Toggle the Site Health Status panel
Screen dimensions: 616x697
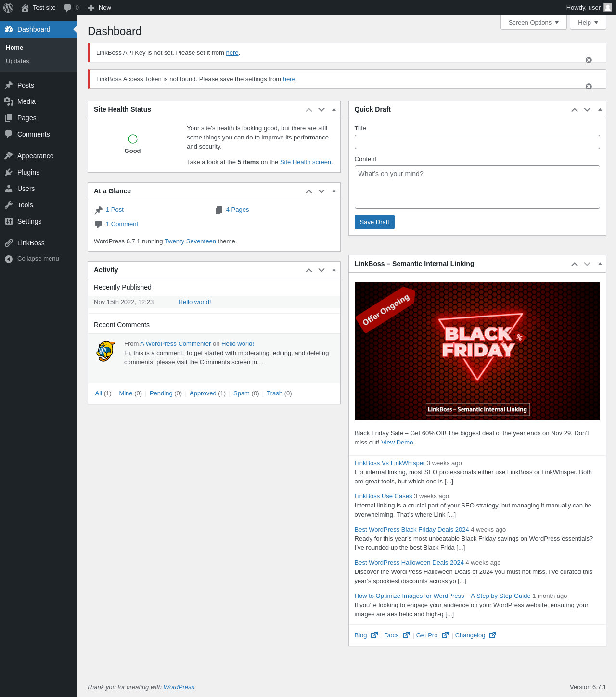tap(334, 109)
